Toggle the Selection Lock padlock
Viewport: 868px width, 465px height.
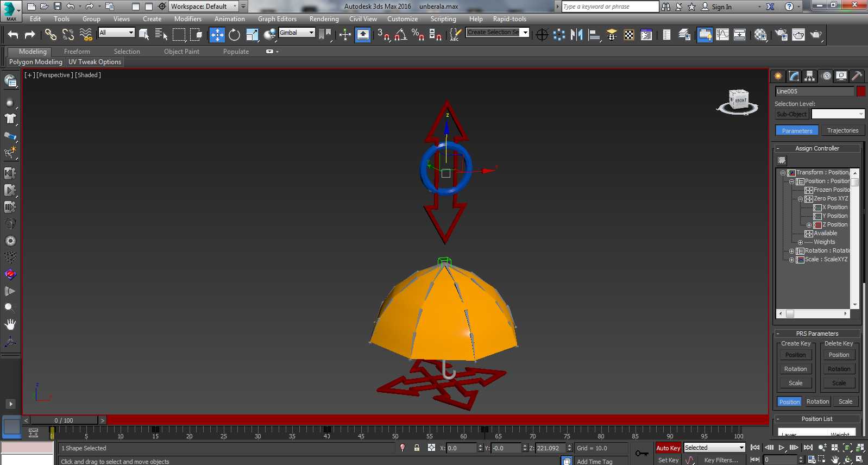pos(417,448)
